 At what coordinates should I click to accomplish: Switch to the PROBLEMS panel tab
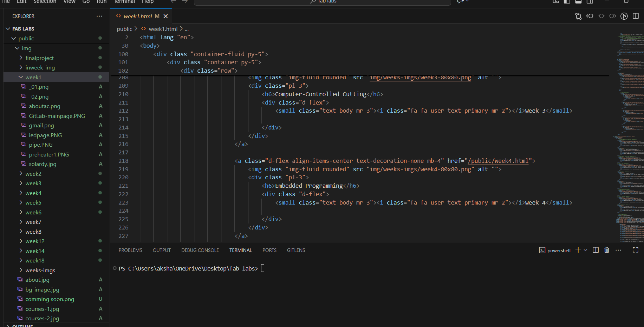pos(130,250)
